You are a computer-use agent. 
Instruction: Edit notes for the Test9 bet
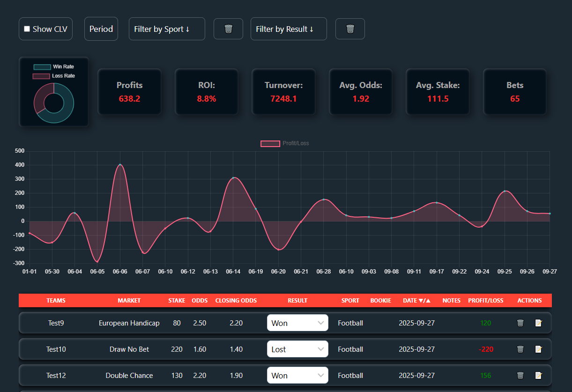click(539, 323)
